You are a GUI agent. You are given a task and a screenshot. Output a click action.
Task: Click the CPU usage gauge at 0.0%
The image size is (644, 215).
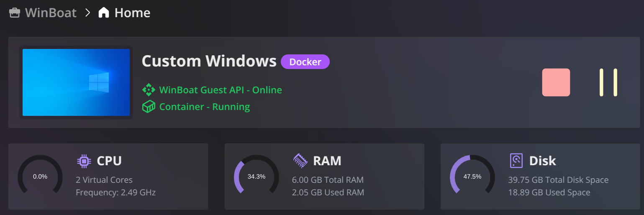[40, 176]
